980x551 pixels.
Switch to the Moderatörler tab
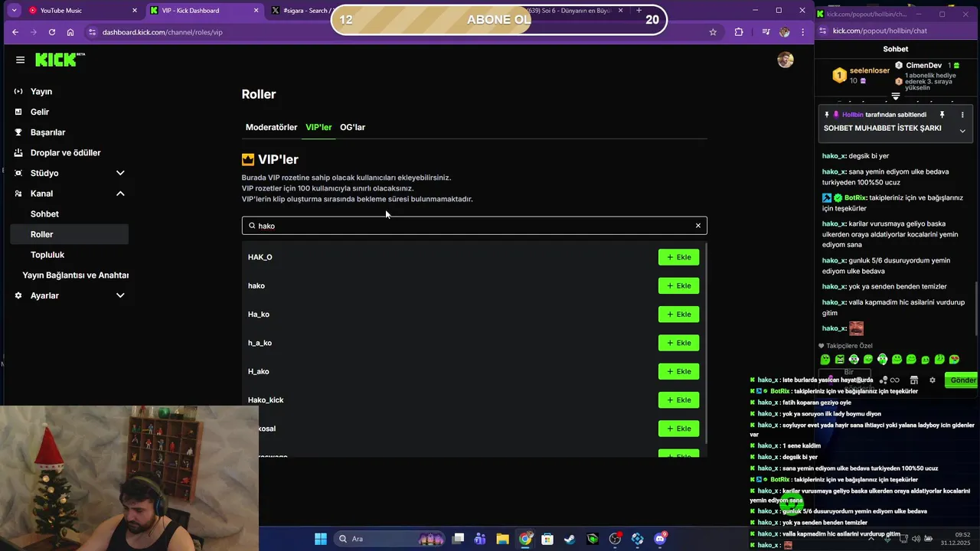point(271,127)
